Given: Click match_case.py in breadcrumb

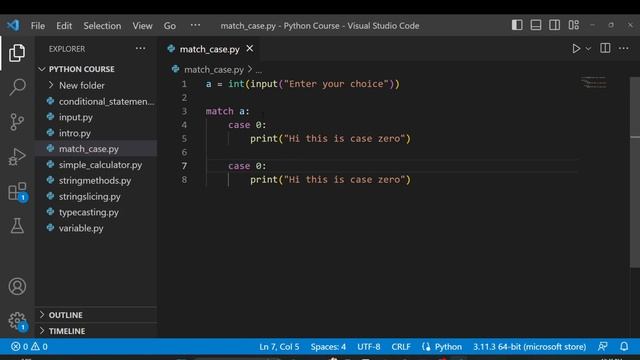Looking at the screenshot, I should [x=213, y=70].
